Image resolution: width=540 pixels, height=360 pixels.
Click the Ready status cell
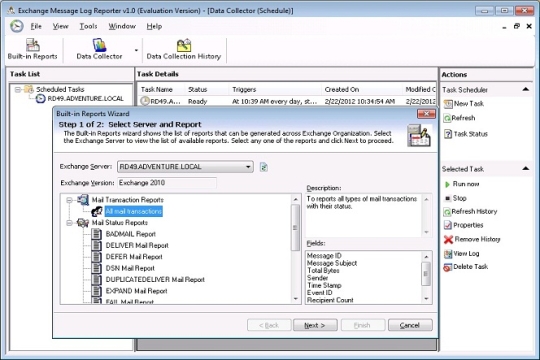tap(197, 101)
